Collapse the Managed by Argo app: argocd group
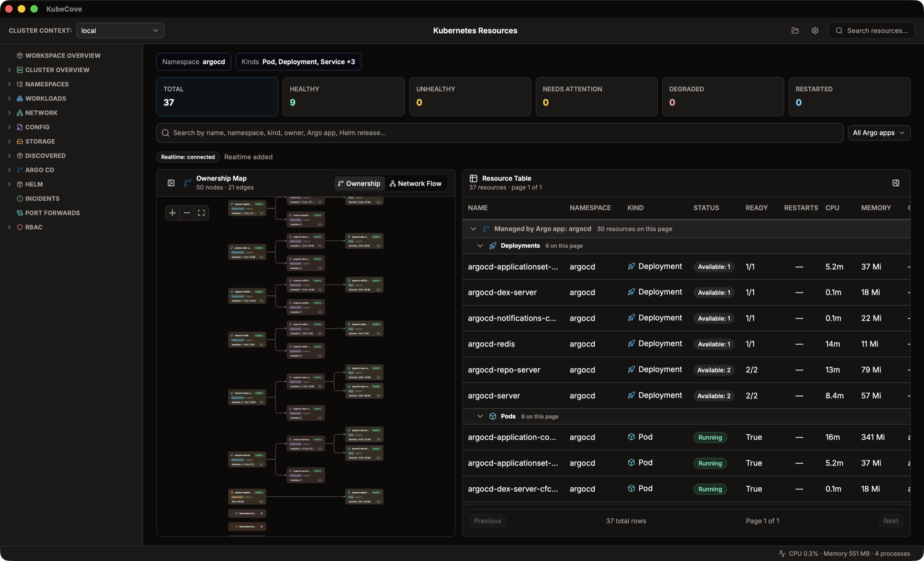The width and height of the screenshot is (924, 561). pyautogui.click(x=473, y=229)
